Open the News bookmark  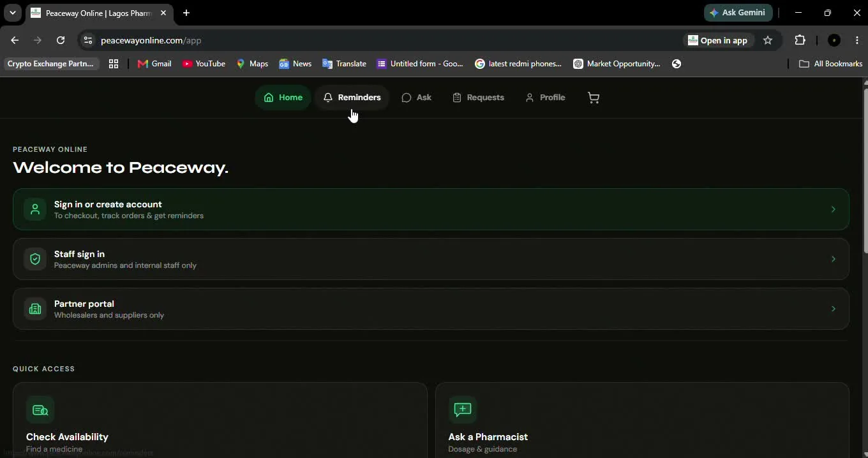pos(295,64)
